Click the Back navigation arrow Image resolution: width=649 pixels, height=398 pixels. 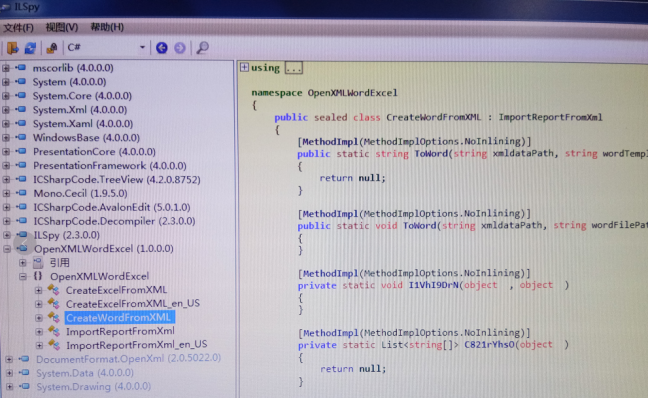[162, 48]
